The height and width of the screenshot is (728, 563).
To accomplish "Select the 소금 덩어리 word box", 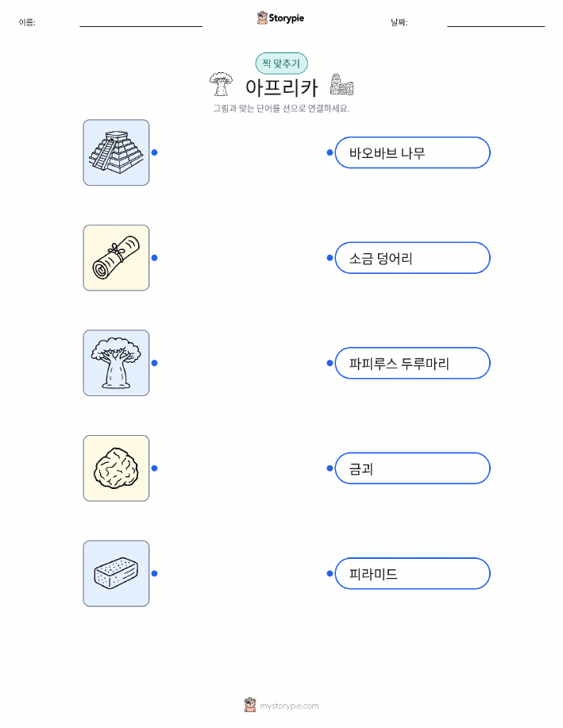I will tap(412, 258).
